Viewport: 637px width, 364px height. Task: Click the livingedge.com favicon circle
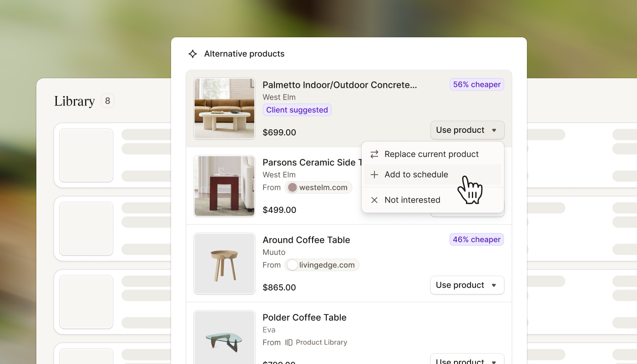(x=292, y=265)
